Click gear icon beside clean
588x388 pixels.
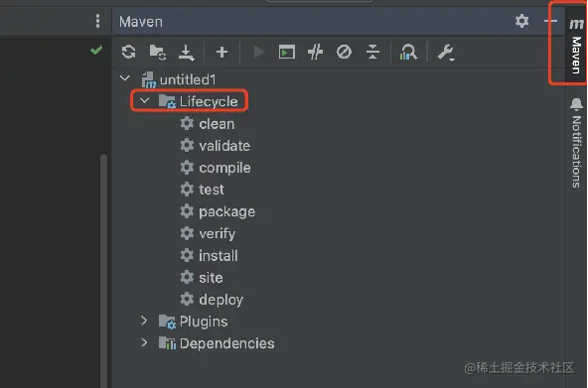187,123
